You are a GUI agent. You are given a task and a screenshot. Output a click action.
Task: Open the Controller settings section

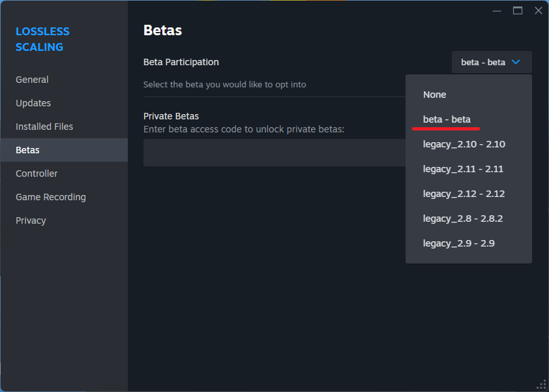[x=37, y=173]
